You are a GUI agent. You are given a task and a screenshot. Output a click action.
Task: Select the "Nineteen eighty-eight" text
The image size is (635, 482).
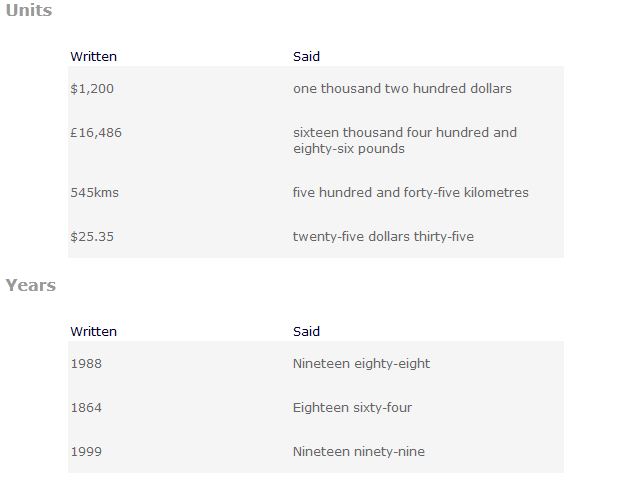click(361, 364)
